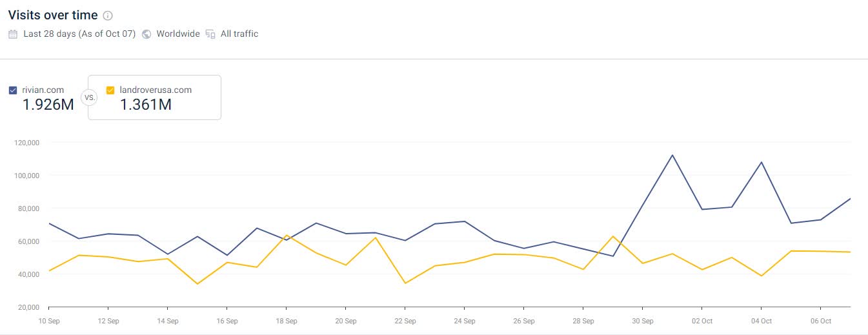Click the VS badge between the two sites

pyautogui.click(x=89, y=97)
